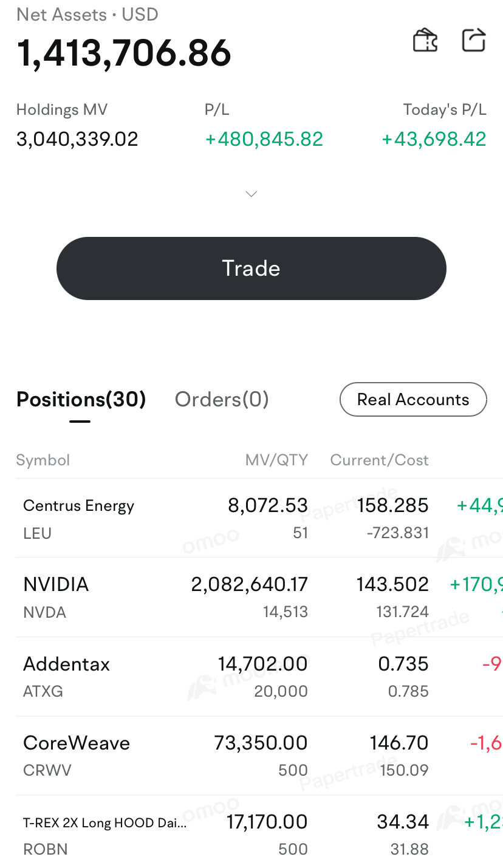Open Real Accounts
This screenshot has height=868, width=503.
coord(413,400)
